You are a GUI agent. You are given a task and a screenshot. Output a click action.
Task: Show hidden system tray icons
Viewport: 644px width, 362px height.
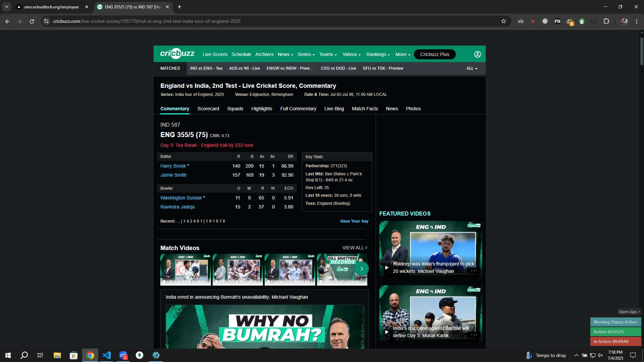576,355
